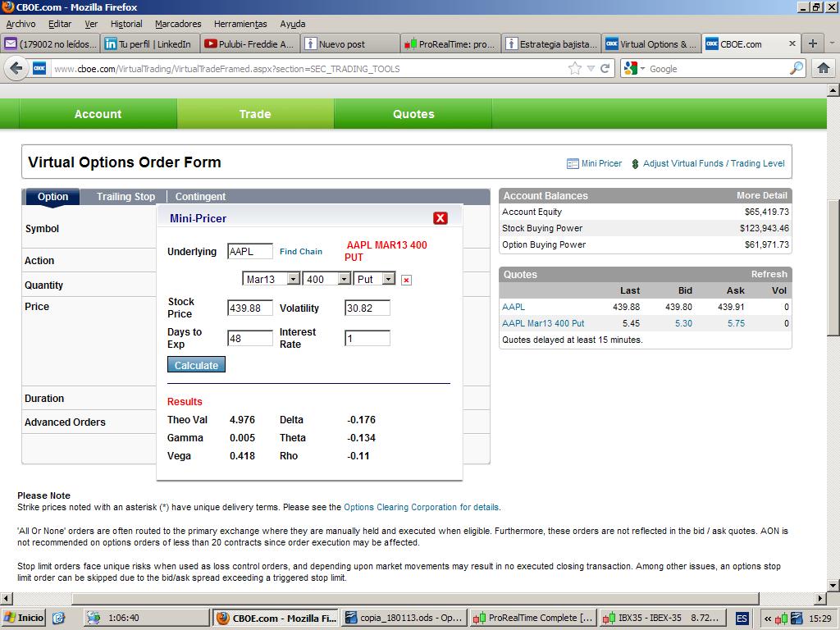Click bid price 5.30 link
This screenshot has height=630, width=840.
[683, 323]
